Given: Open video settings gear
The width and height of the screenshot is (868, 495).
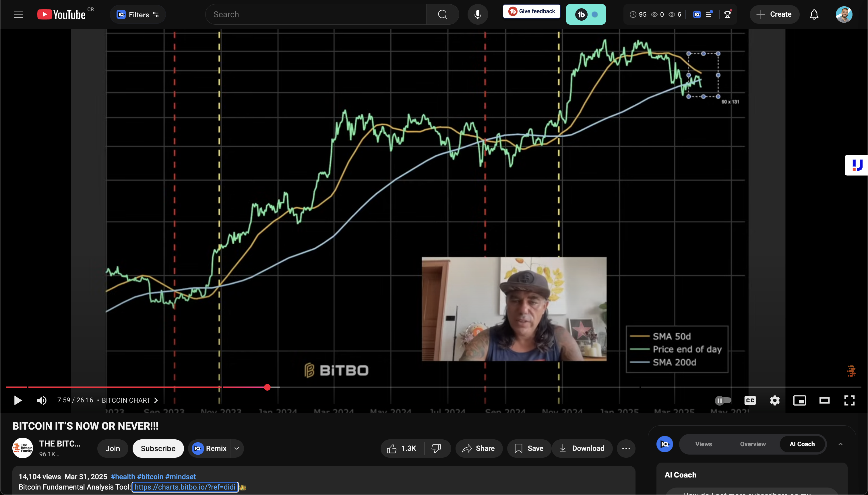Looking at the screenshot, I should pyautogui.click(x=775, y=400).
